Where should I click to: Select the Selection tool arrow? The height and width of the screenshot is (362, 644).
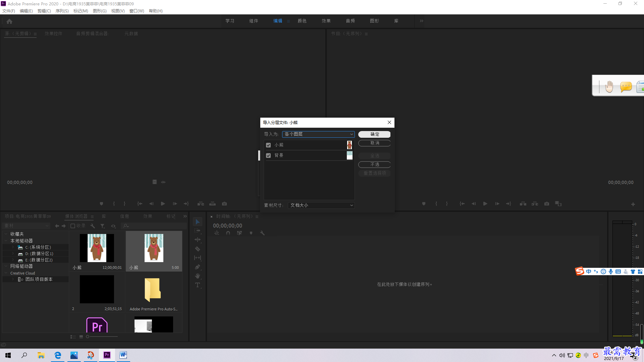pos(198,222)
